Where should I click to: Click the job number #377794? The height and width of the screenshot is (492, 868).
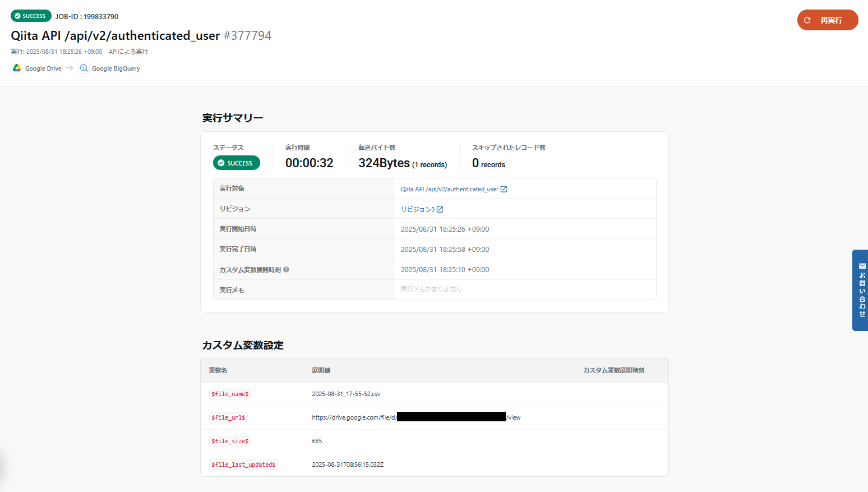tap(247, 35)
